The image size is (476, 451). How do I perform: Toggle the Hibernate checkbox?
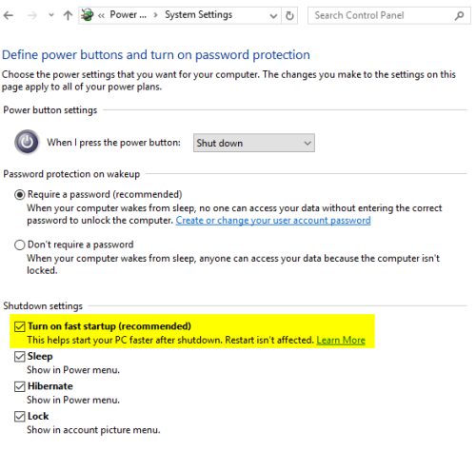[x=20, y=386]
